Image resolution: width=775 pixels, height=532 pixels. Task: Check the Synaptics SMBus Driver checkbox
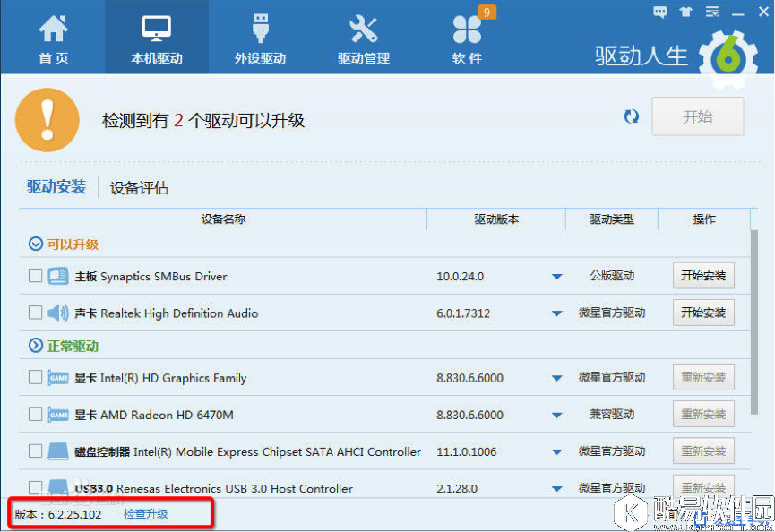click(34, 275)
